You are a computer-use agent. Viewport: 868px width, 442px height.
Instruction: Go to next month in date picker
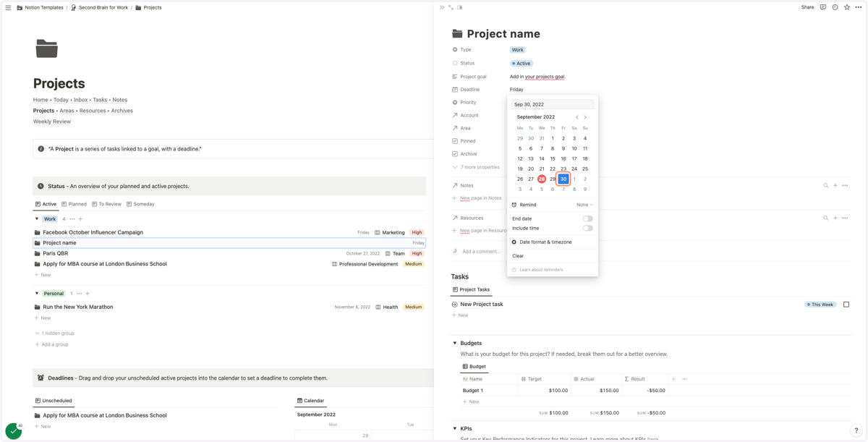pyautogui.click(x=585, y=117)
